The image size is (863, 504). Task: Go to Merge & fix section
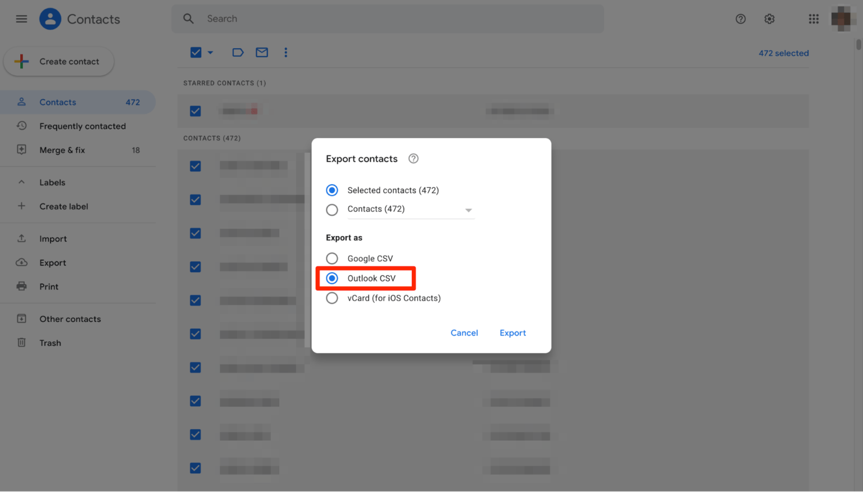pyautogui.click(x=62, y=150)
